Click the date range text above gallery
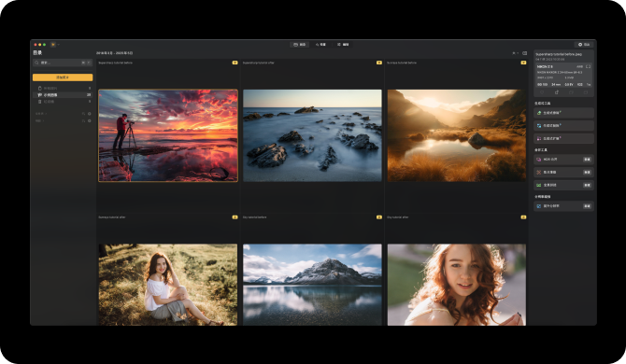Viewport: 626px width, 364px height. click(114, 53)
